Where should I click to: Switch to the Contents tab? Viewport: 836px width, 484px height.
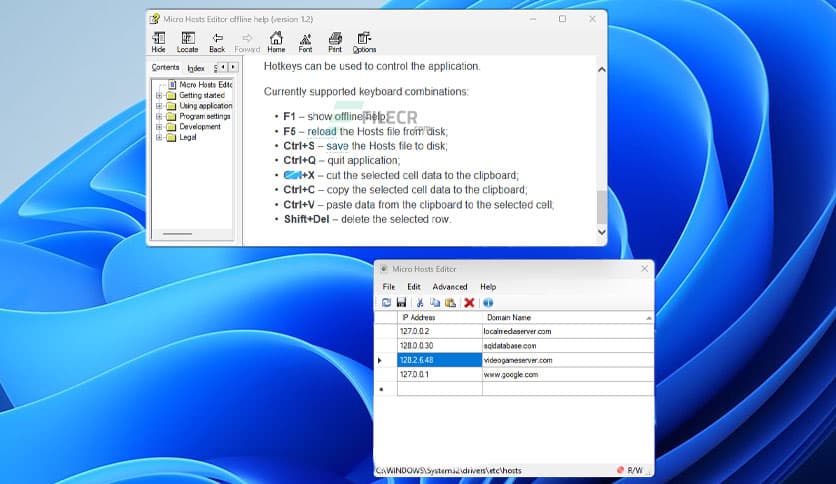pyautogui.click(x=165, y=68)
